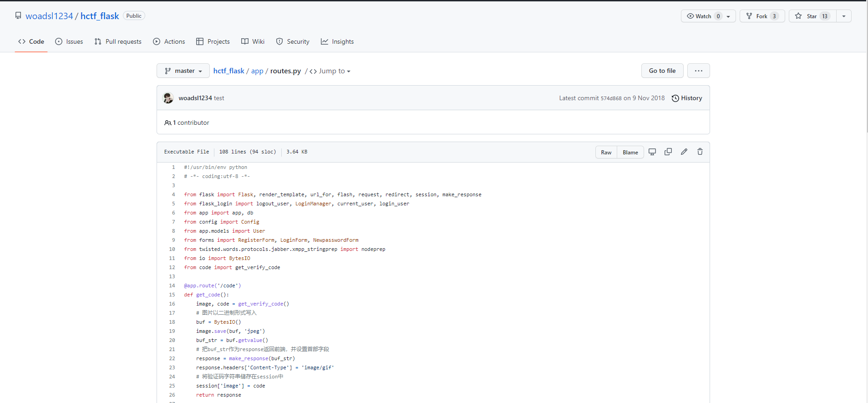Screen dimensions: 868x403
Task: Fork the repository
Action: point(762,16)
